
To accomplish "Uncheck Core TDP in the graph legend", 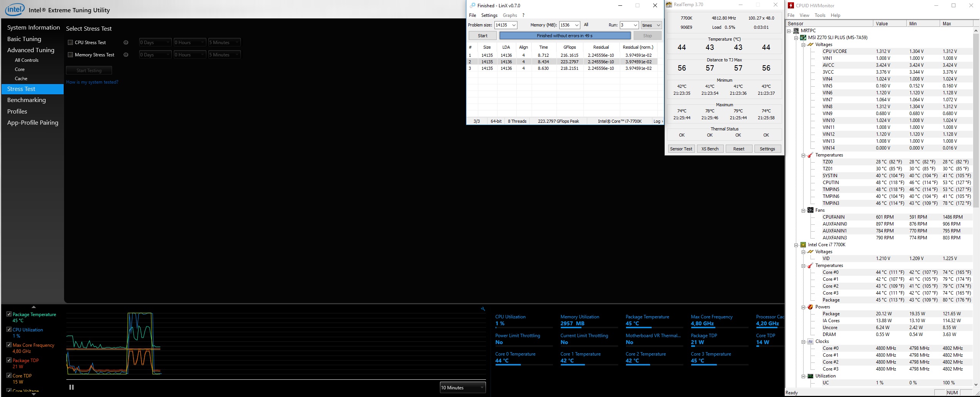I will tap(9, 376).
